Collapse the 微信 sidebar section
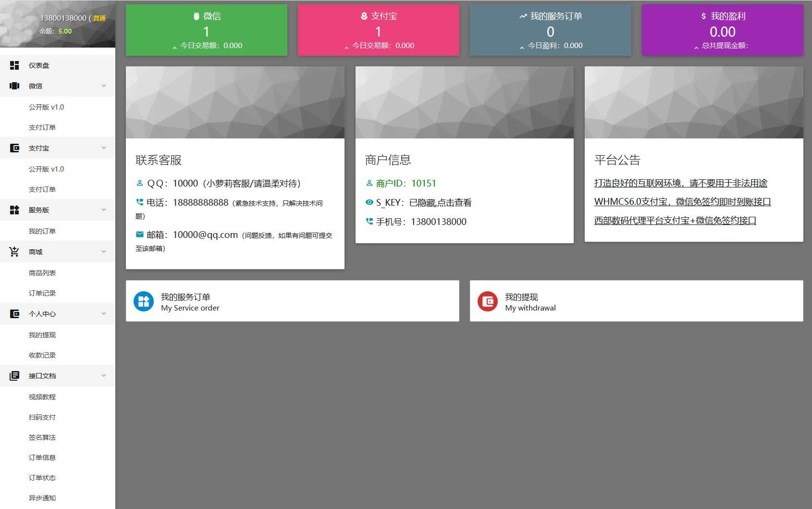The image size is (812, 509). (103, 86)
